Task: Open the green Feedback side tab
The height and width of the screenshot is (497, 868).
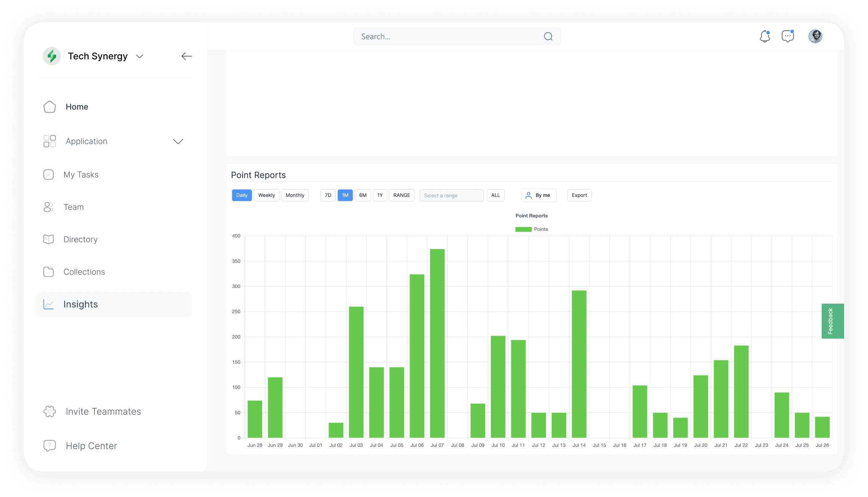Action: tap(831, 321)
